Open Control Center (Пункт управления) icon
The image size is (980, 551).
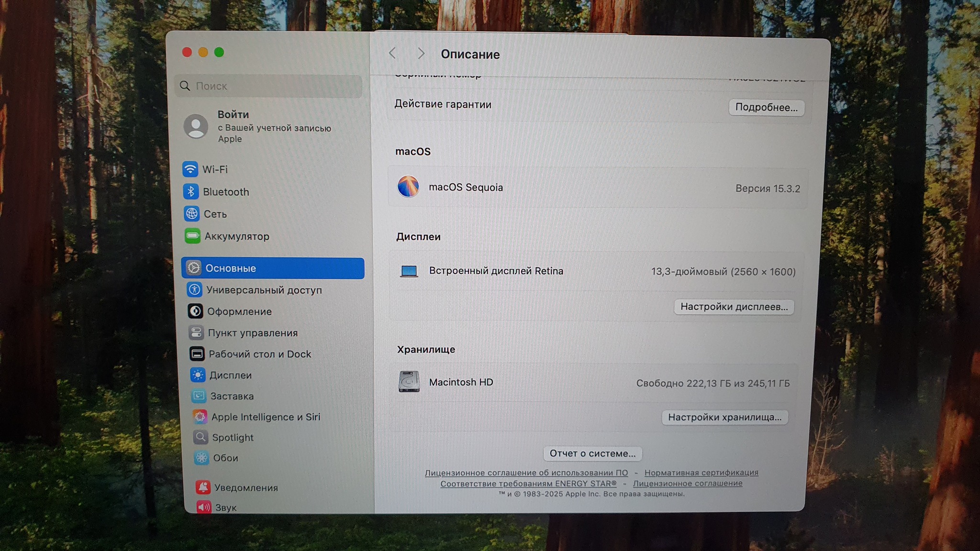click(x=196, y=332)
